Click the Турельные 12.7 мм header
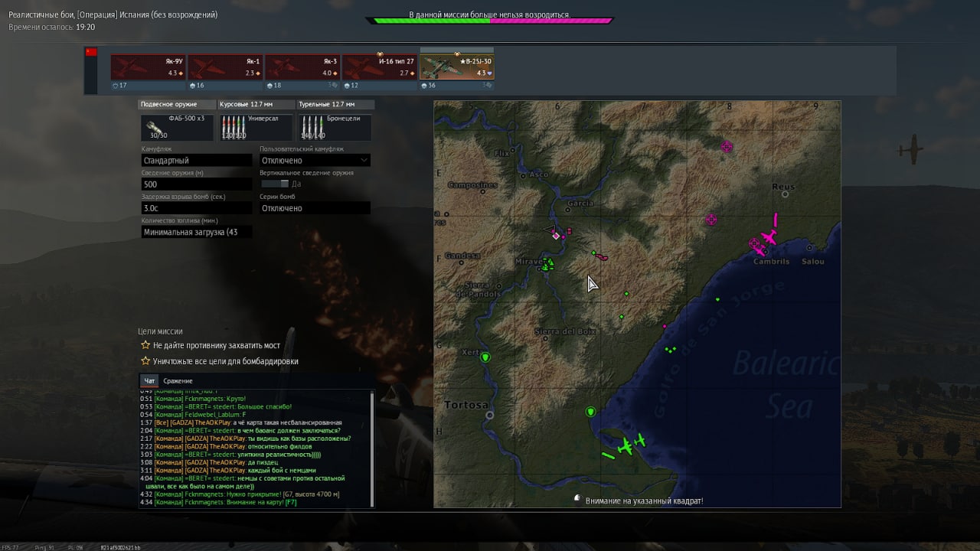This screenshot has width=980, height=551. tap(335, 104)
